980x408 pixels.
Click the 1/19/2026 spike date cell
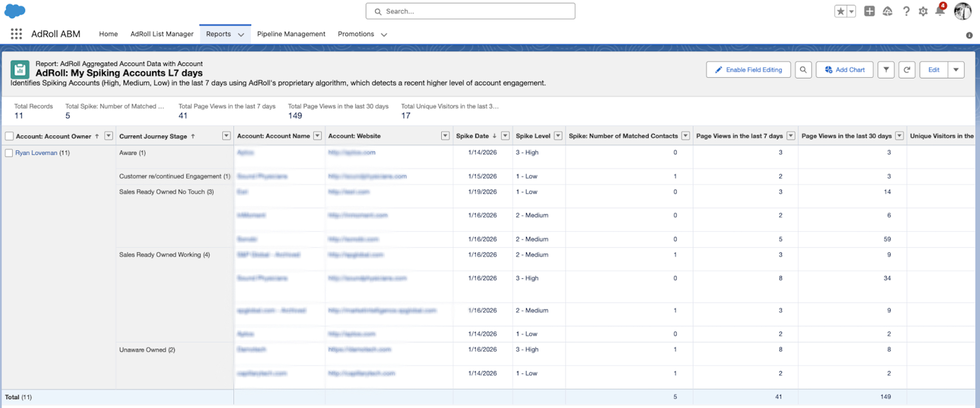(482, 192)
